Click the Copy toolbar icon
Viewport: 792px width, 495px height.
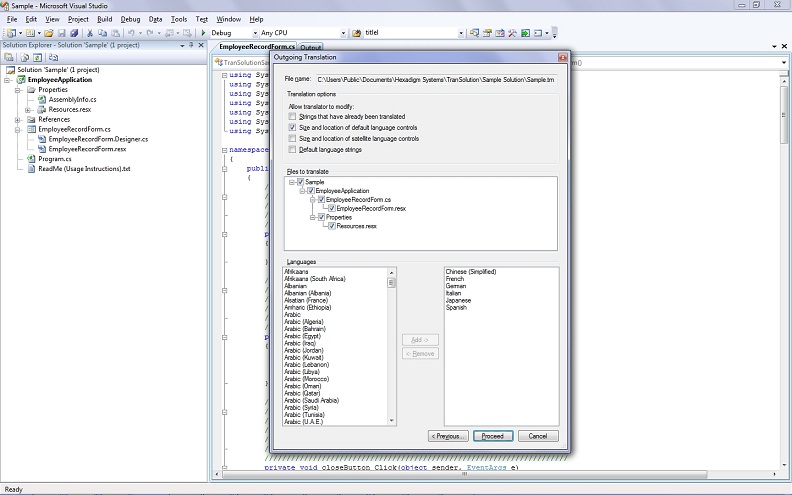tap(103, 33)
